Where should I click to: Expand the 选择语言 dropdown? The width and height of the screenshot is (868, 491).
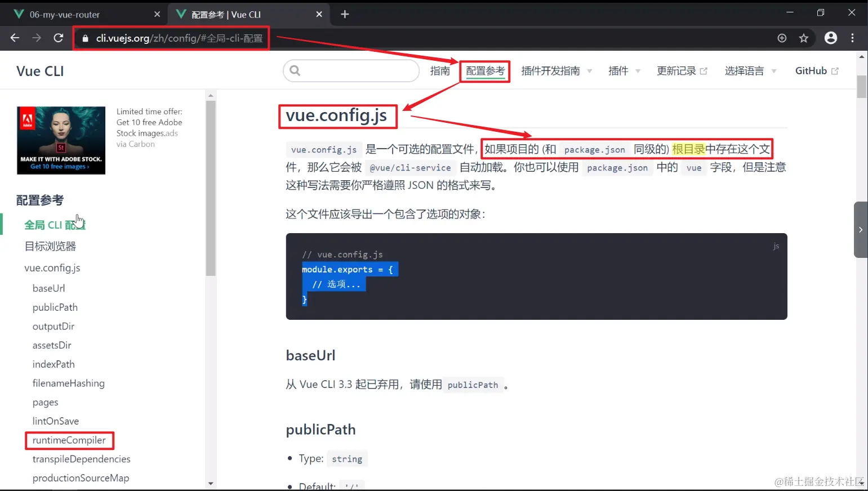click(x=751, y=71)
